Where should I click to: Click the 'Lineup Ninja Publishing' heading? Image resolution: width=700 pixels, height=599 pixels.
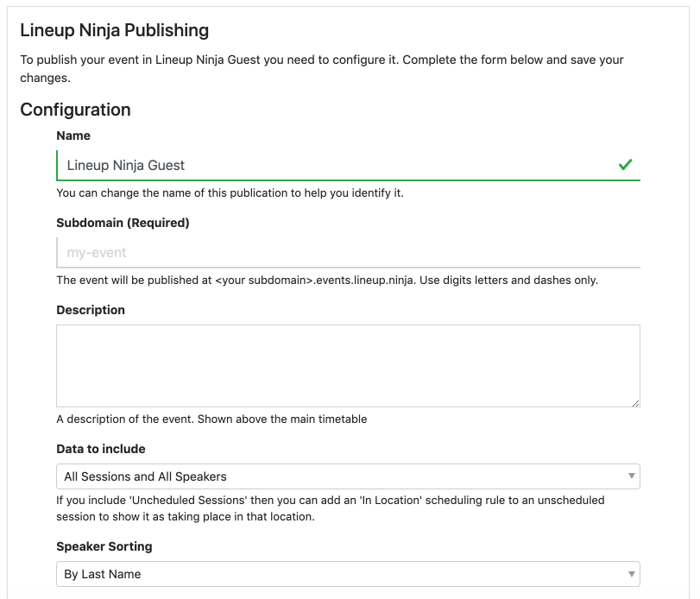[x=114, y=30]
